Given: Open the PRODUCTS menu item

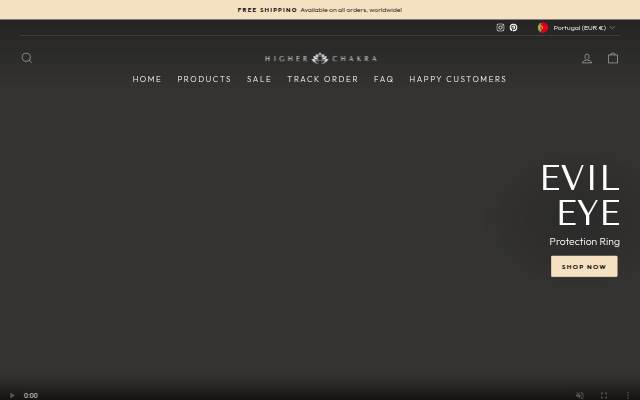Looking at the screenshot, I should click(204, 79).
